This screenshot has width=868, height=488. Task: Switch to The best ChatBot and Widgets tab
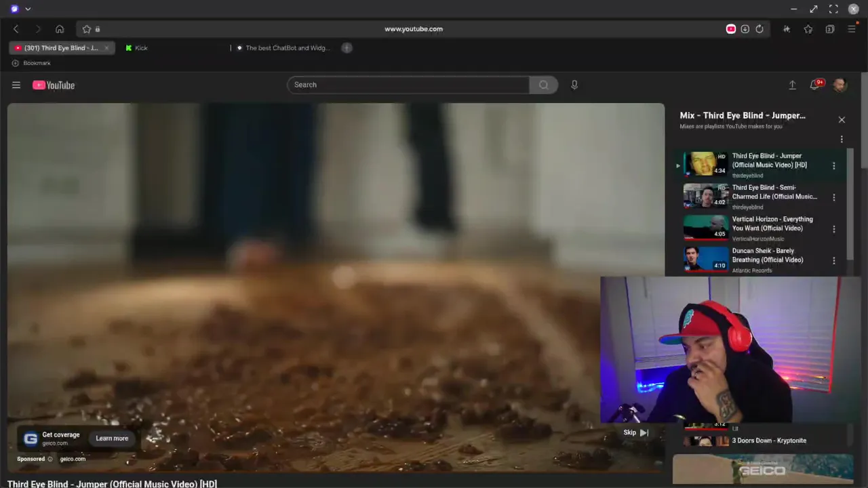pyautogui.click(x=288, y=48)
